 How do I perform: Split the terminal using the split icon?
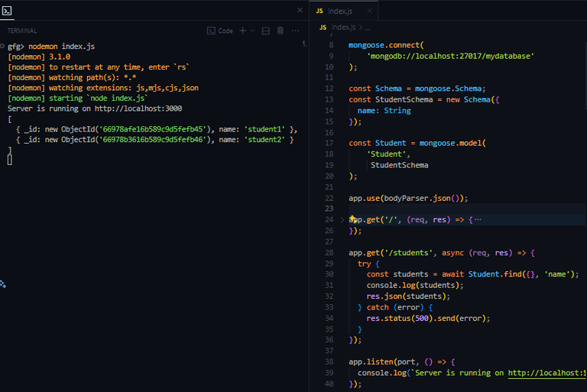pyautogui.click(x=266, y=31)
